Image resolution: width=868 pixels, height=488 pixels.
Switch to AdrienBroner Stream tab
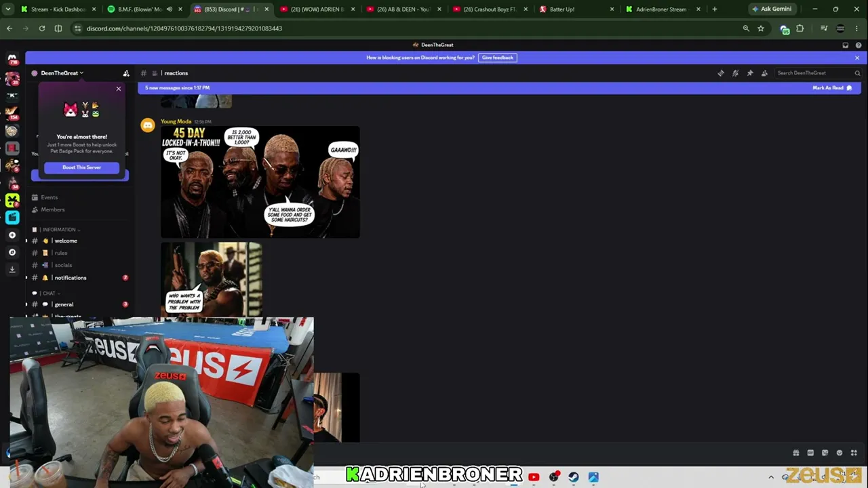662,9
